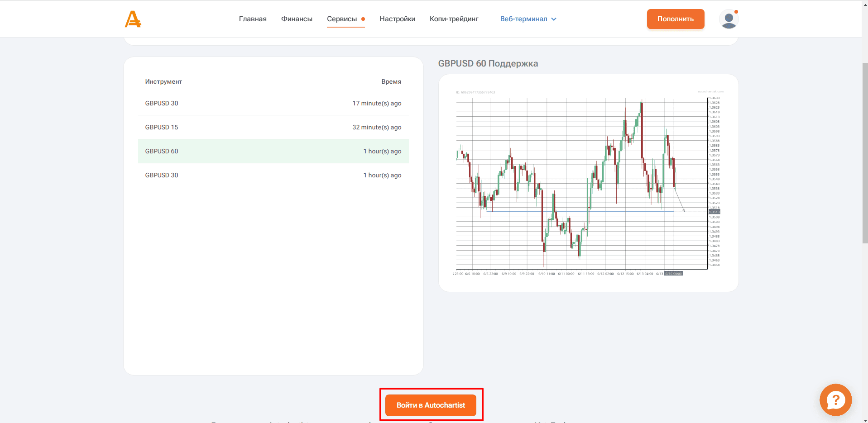Select the Сервисы tab
The width and height of the screenshot is (868, 423).
[x=346, y=19]
